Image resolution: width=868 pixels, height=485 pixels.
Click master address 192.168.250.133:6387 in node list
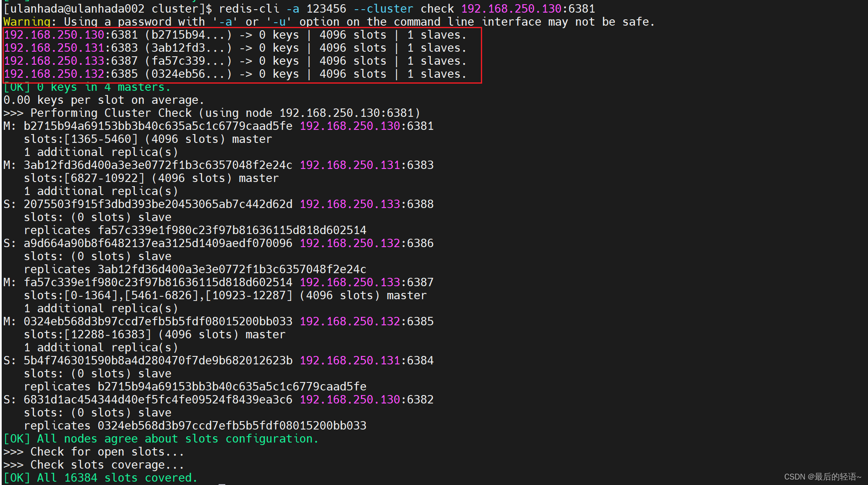(367, 282)
